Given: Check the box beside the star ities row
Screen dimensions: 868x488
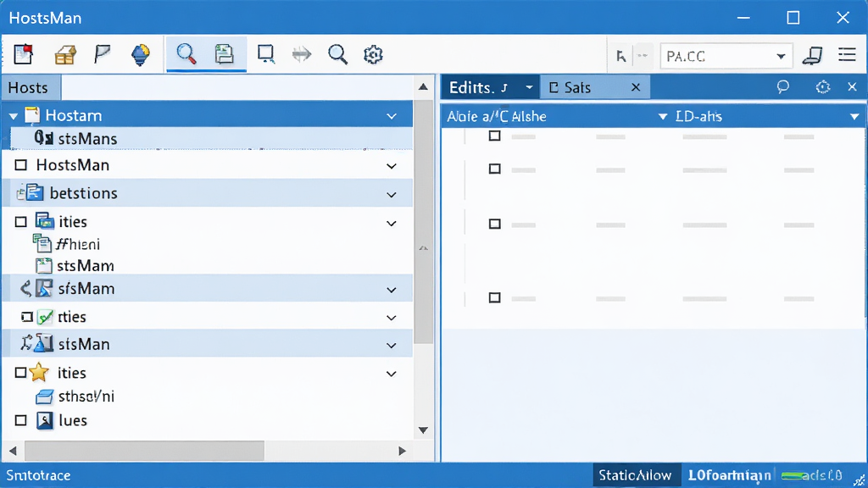Looking at the screenshot, I should (x=20, y=373).
